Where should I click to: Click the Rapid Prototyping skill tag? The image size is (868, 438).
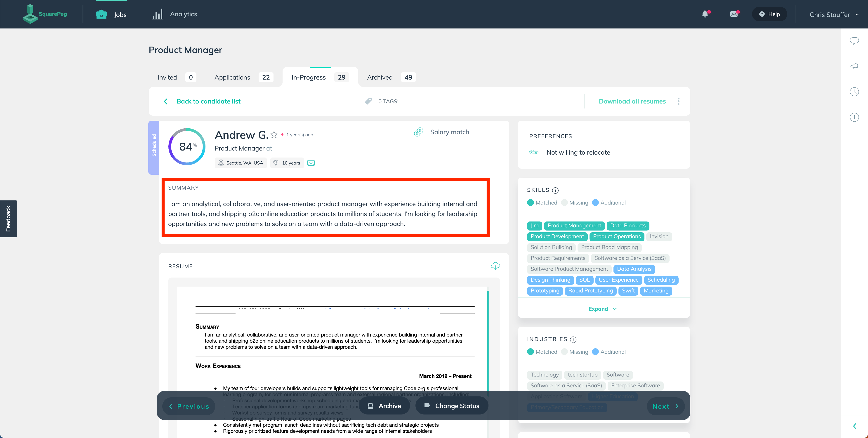[x=590, y=291]
